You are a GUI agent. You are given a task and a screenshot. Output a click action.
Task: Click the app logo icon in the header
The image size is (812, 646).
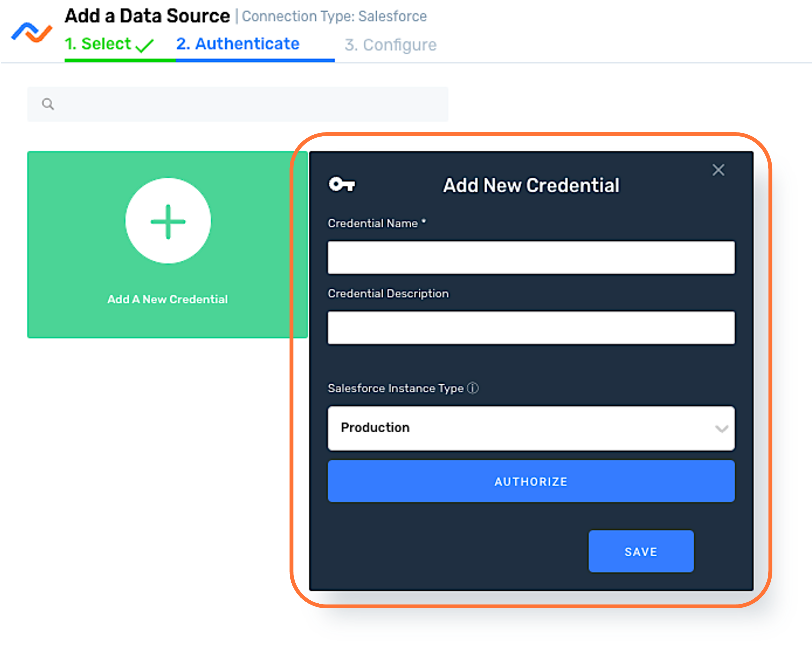pyautogui.click(x=32, y=33)
